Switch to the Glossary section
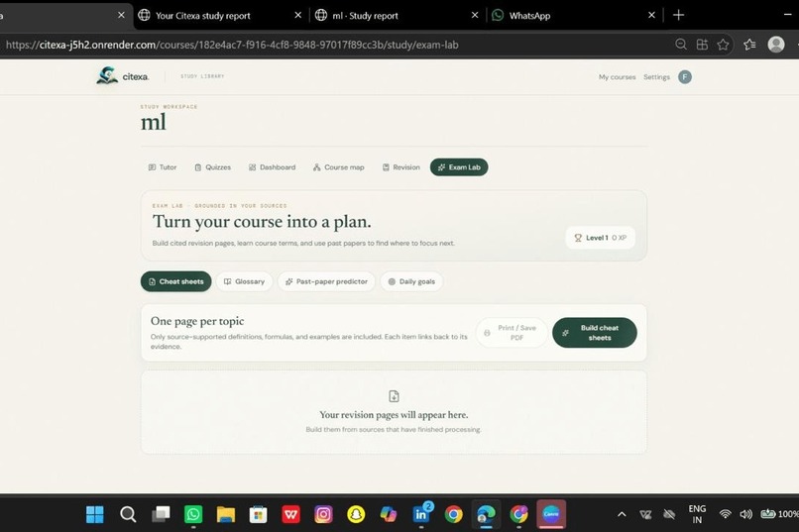 (x=244, y=281)
